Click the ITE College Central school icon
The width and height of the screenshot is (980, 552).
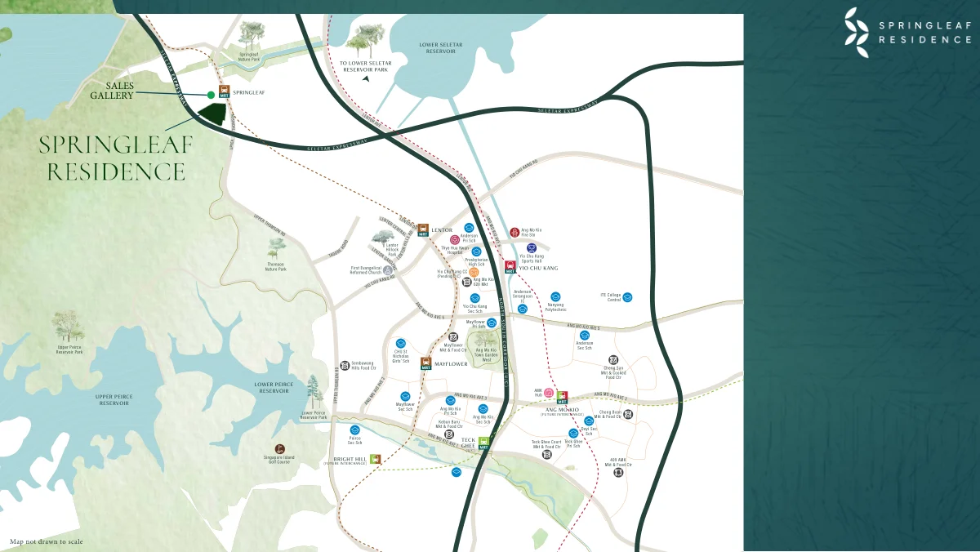point(627,297)
